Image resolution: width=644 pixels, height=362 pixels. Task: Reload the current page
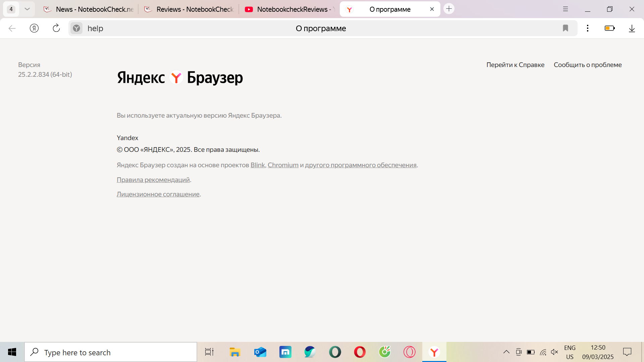coord(56,28)
